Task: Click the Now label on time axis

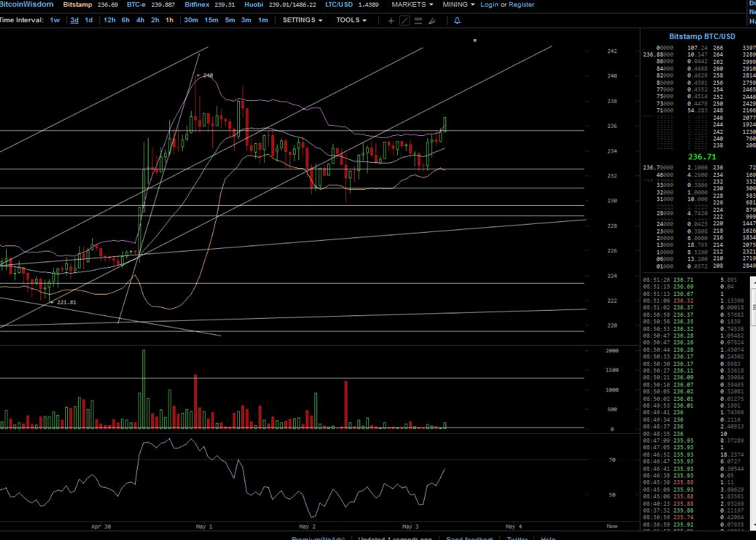Action: point(612,527)
